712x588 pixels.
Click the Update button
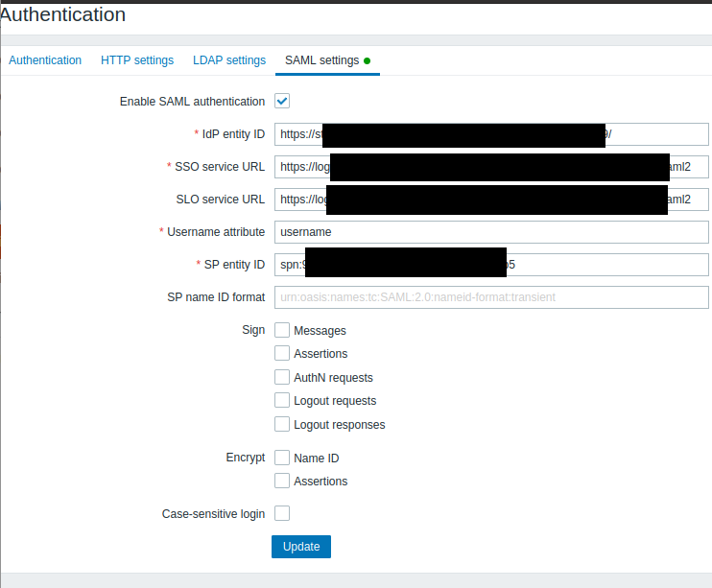tap(301, 547)
